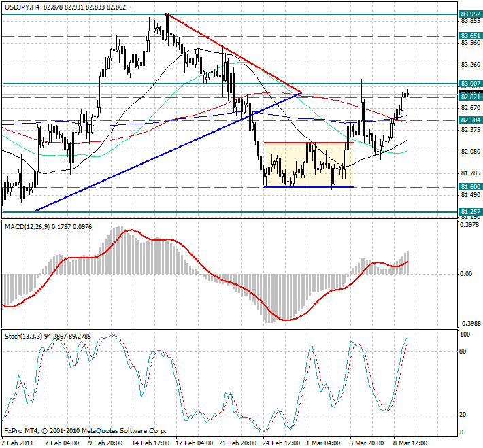
Task: Select the 83.651 price level label
Action: click(470, 36)
